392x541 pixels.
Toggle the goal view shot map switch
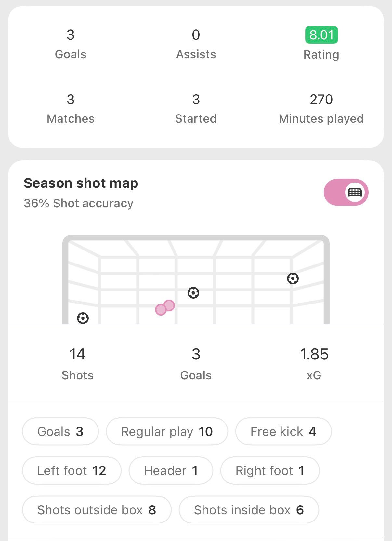[346, 192]
